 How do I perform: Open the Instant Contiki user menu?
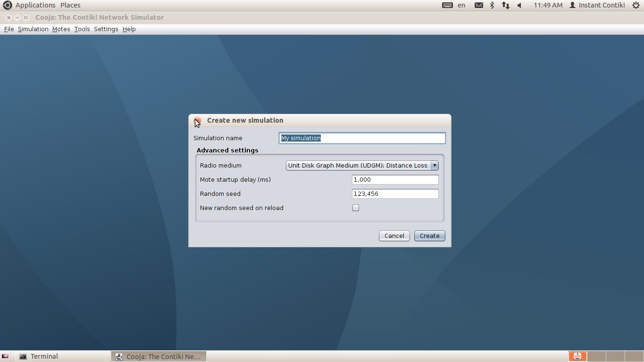(x=597, y=5)
